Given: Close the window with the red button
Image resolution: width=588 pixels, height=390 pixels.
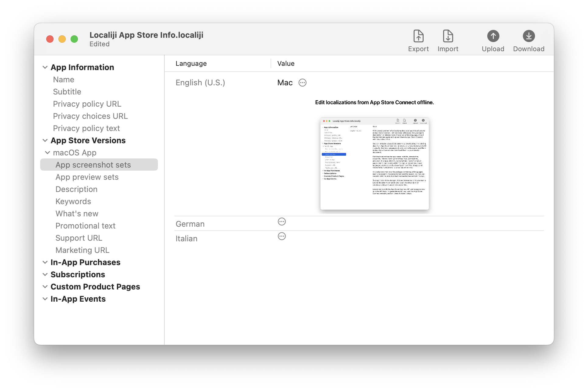Looking at the screenshot, I should [50, 39].
